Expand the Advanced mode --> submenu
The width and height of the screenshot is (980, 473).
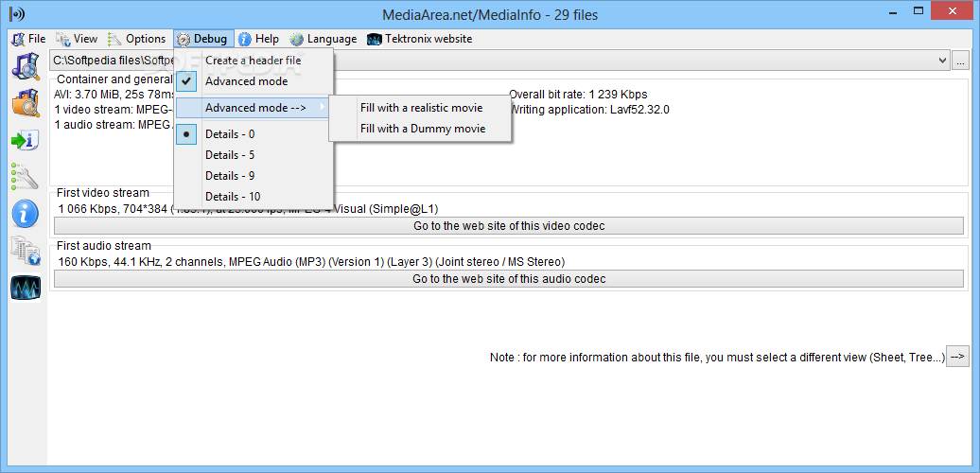(254, 108)
